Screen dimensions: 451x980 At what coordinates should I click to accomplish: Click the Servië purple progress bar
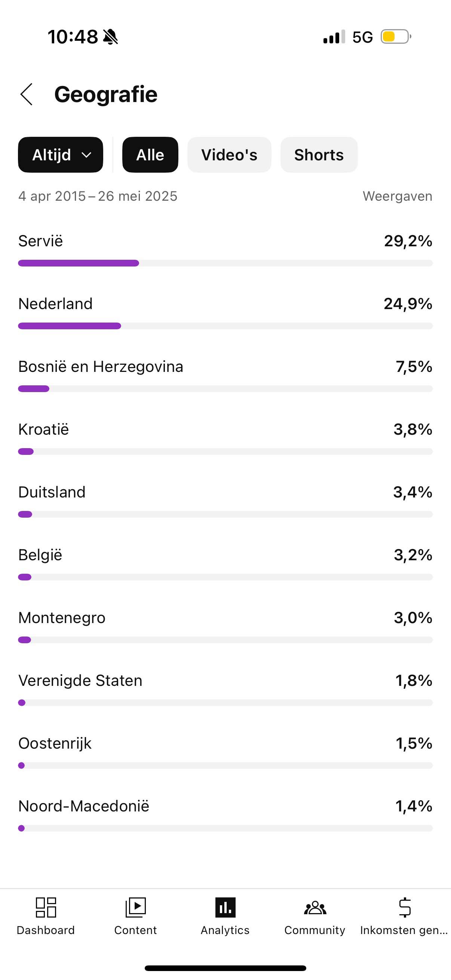[x=79, y=263]
